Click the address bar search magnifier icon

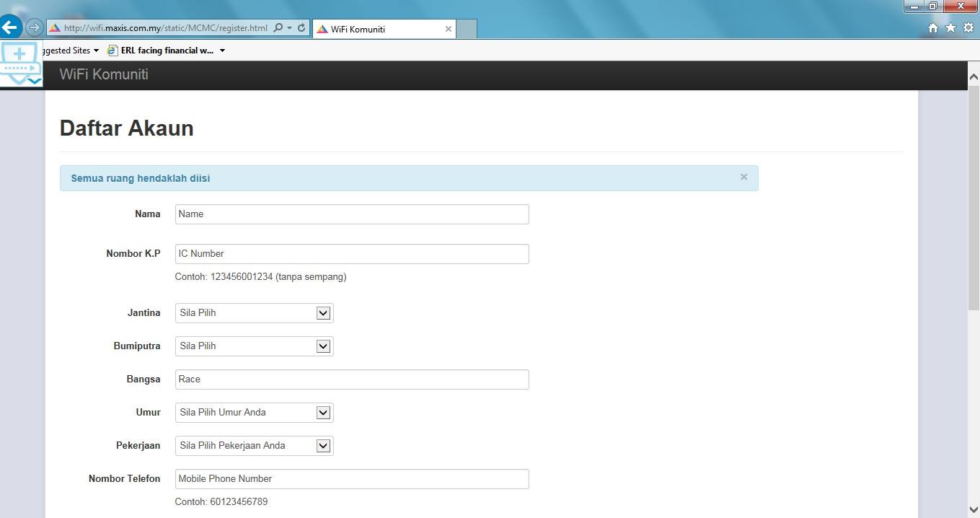(278, 28)
